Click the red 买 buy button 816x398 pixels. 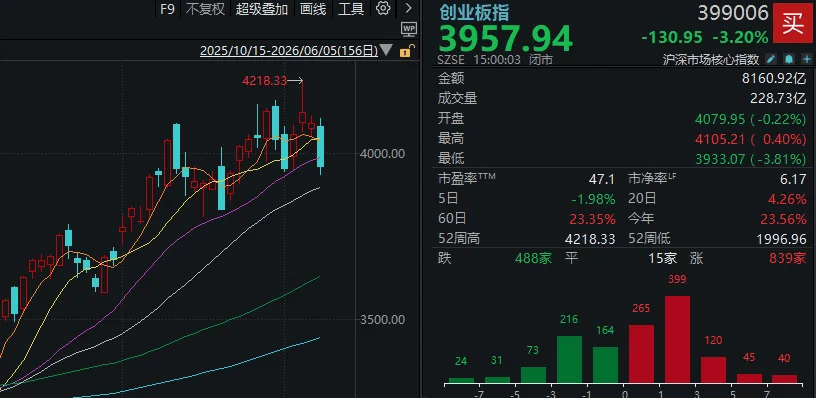point(793,23)
